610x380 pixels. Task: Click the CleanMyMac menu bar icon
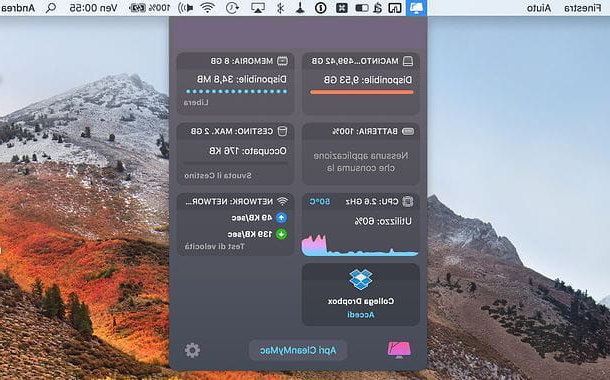point(416,8)
